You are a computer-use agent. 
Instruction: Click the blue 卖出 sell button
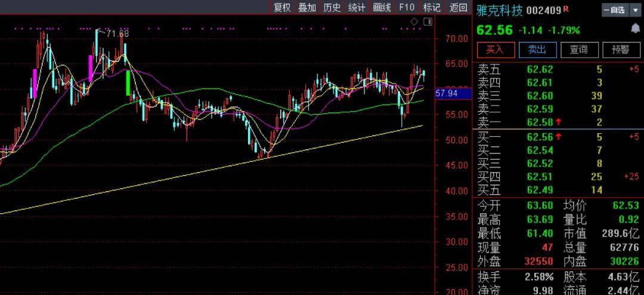(x=538, y=50)
